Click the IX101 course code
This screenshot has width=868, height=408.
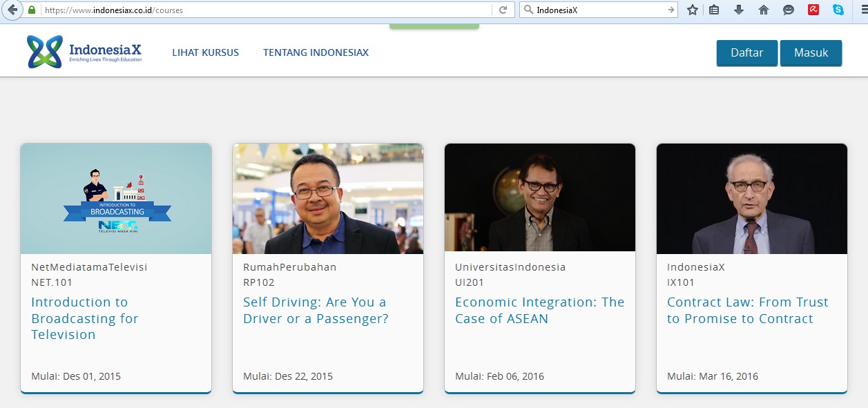point(681,282)
